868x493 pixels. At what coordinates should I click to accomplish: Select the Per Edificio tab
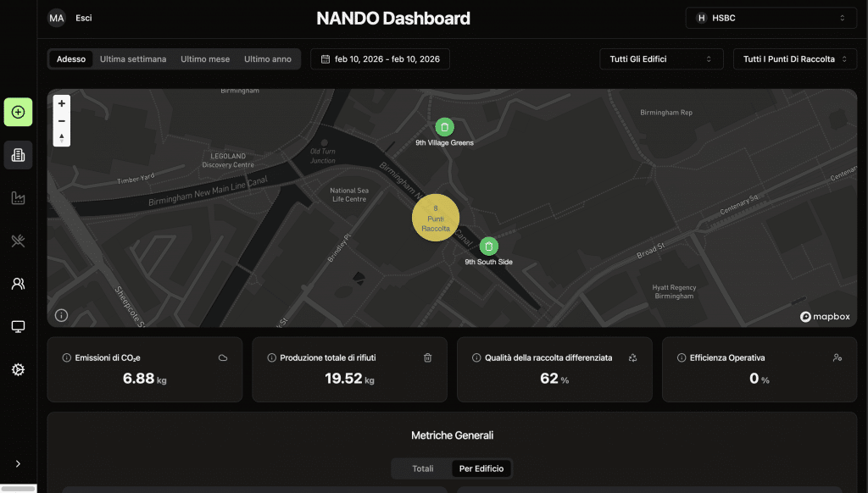coord(481,468)
